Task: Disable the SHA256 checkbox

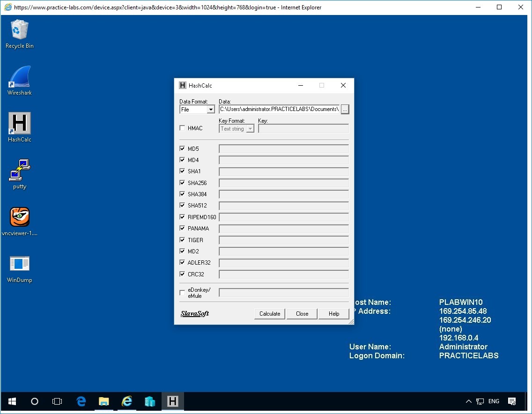Action: [182, 183]
